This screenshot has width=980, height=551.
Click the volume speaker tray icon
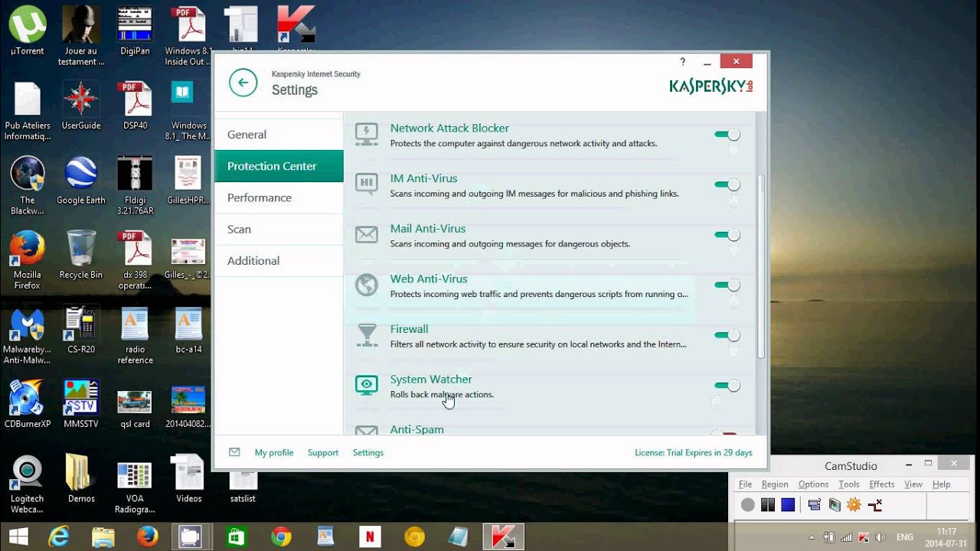(x=880, y=537)
